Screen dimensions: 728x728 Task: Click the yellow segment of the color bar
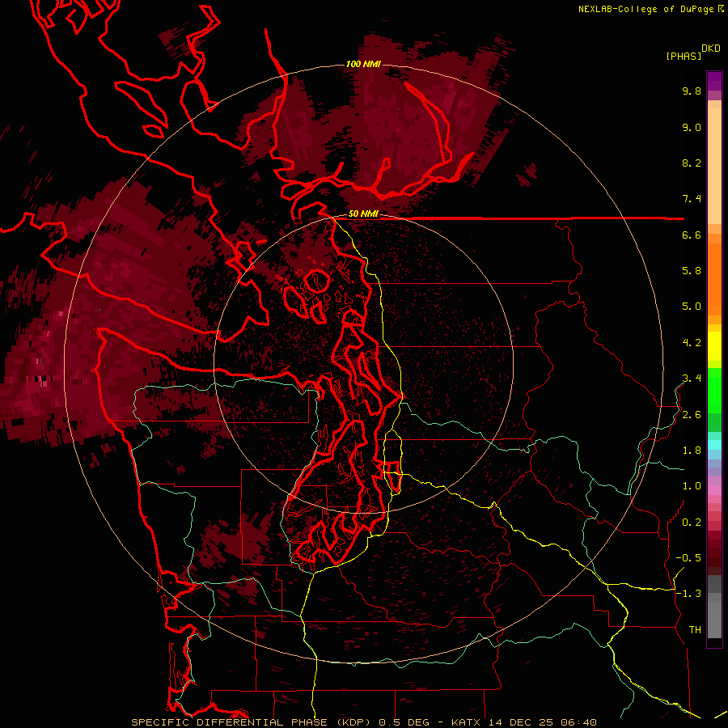click(x=714, y=346)
